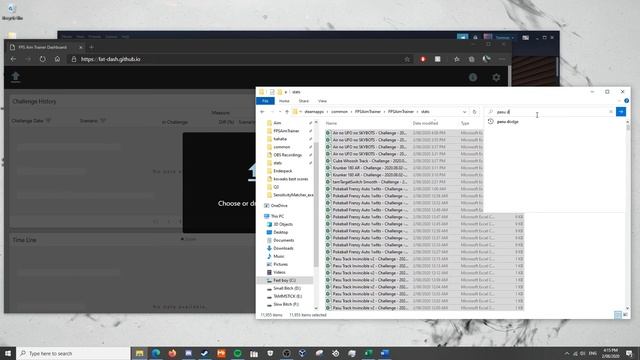Open the Windows Start menu
The image size is (640, 360).
(x=8, y=353)
